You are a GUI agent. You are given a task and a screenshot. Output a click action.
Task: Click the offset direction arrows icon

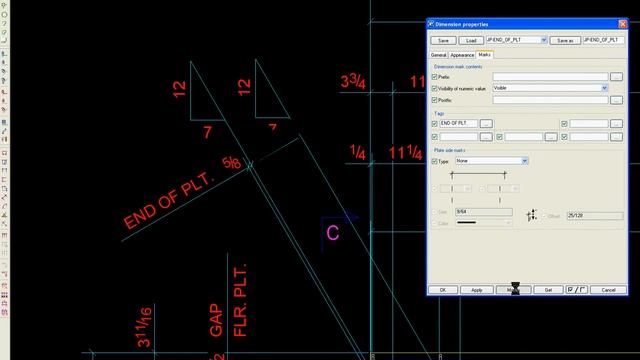531,215
